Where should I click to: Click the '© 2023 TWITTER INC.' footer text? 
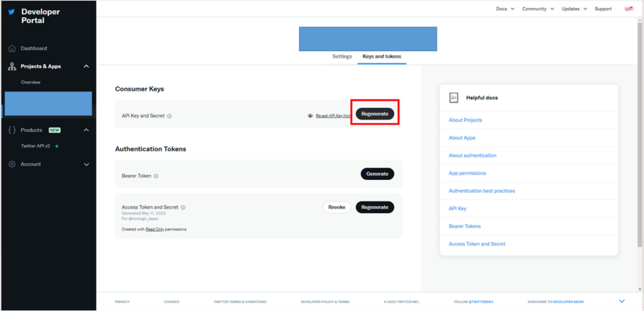point(401,302)
